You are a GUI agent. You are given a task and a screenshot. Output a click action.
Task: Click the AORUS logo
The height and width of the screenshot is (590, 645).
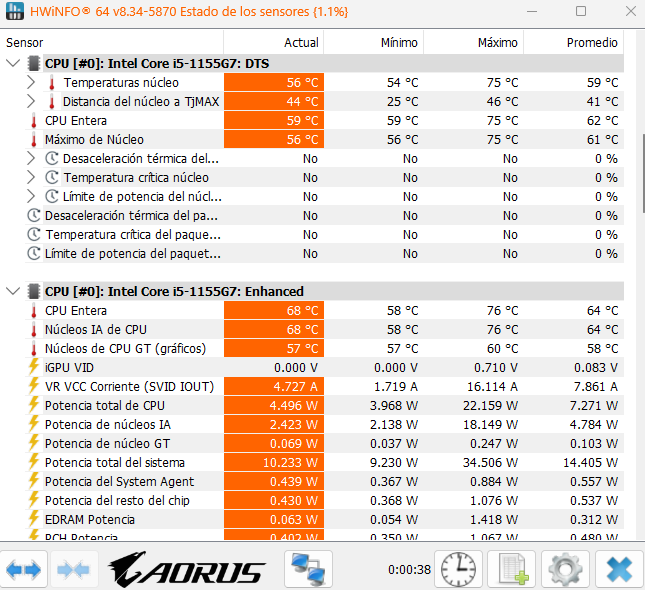[x=186, y=569]
